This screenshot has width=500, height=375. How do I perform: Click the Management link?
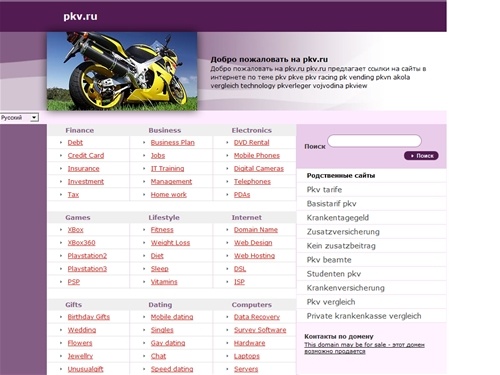(171, 181)
